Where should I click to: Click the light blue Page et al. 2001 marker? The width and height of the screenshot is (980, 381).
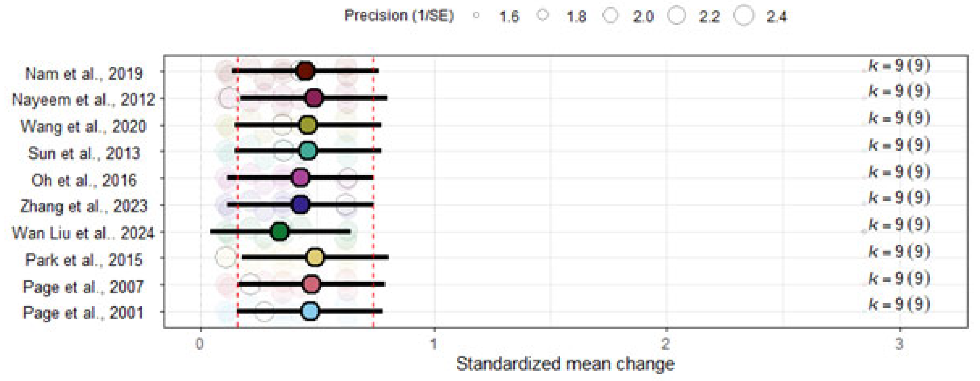pyautogui.click(x=310, y=311)
